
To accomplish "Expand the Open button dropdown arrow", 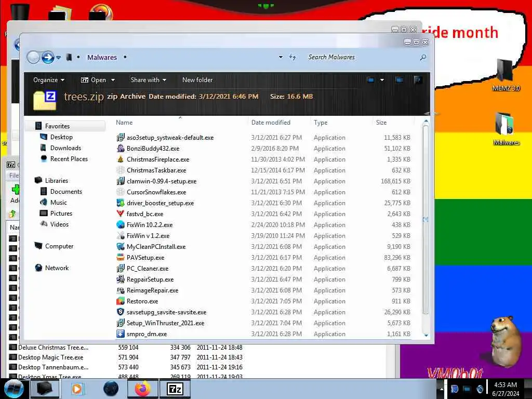I will tap(113, 80).
